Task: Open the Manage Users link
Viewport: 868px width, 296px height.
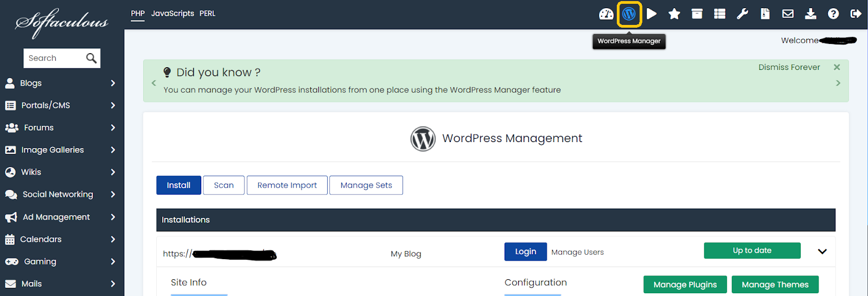Action: tap(578, 252)
